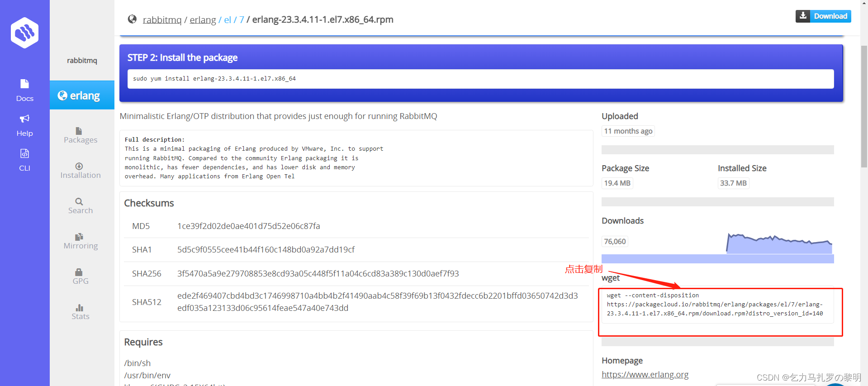The width and height of the screenshot is (868, 386).
Task: Click the packagecloud logo icon
Action: point(24,33)
